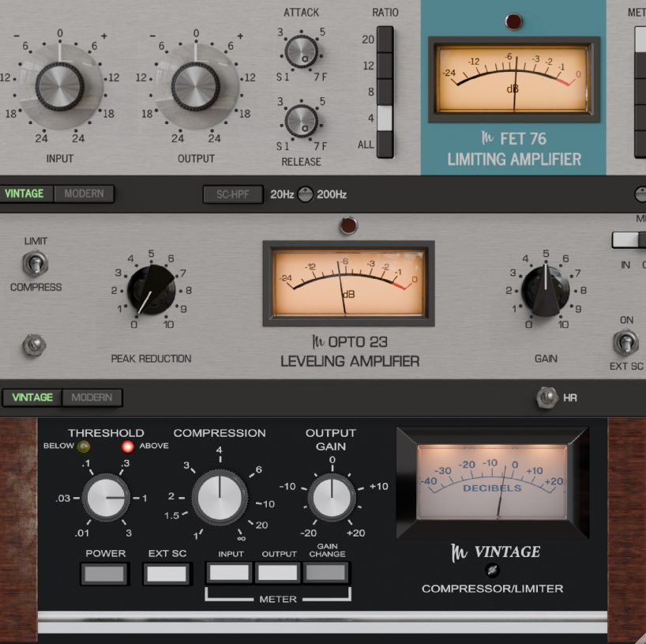This screenshot has width=646, height=644.
Task: Set meter to Input
Action: tap(230, 573)
